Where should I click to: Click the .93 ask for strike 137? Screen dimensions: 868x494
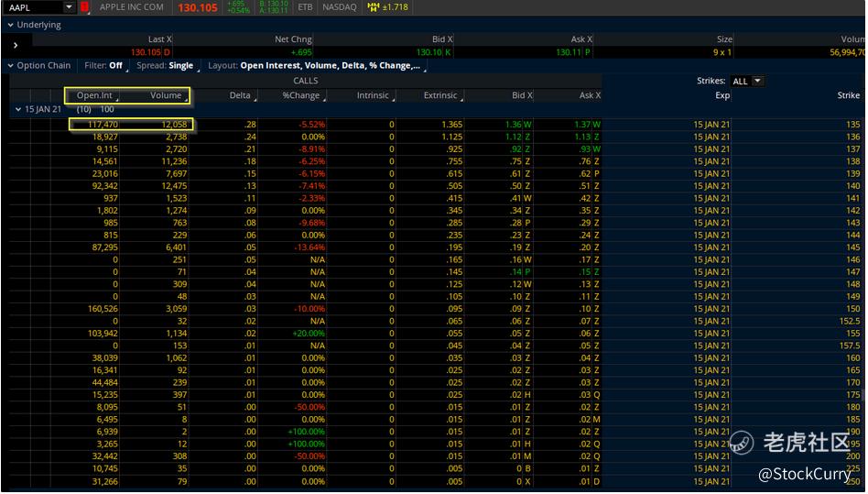(584, 149)
